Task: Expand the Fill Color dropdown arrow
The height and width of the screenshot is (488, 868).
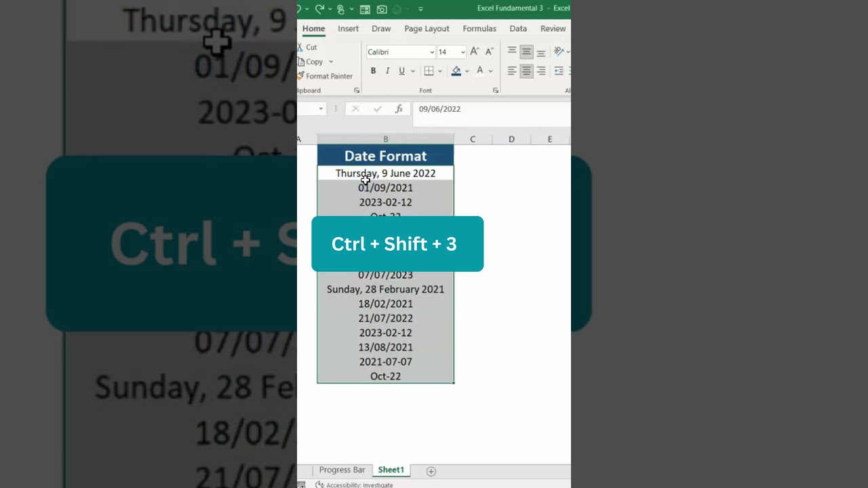Action: 467,70
